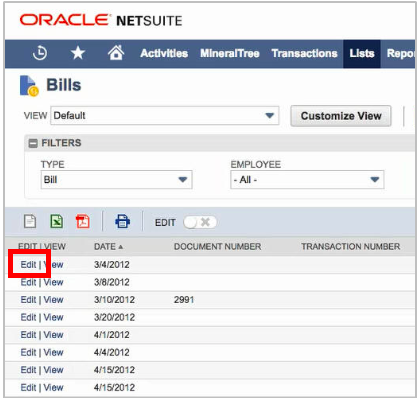Select the 3/8/2012 date cell
The height and width of the screenshot is (398, 420).
112,282
